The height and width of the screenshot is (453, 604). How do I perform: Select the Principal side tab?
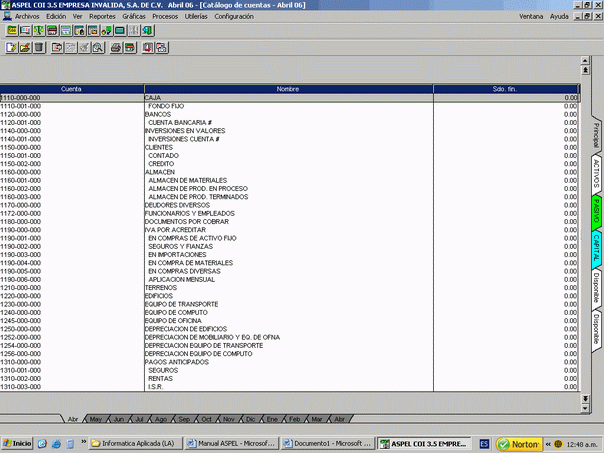click(596, 135)
